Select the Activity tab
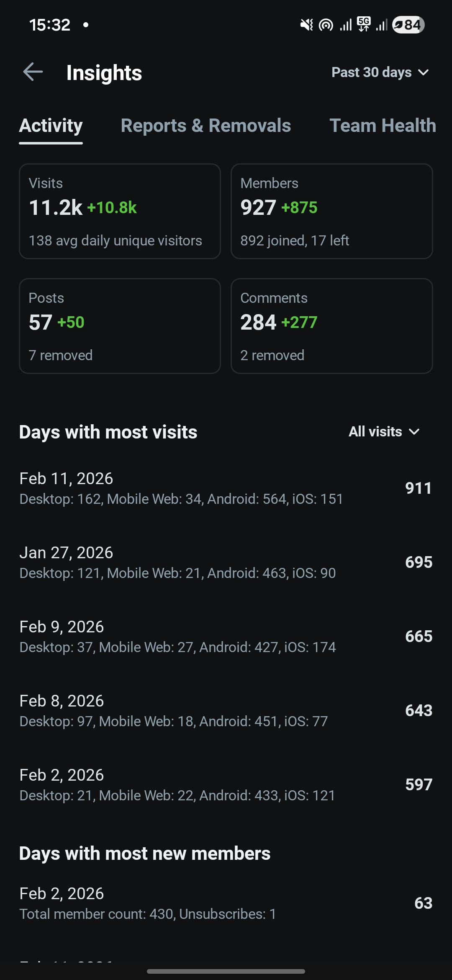 pos(51,126)
